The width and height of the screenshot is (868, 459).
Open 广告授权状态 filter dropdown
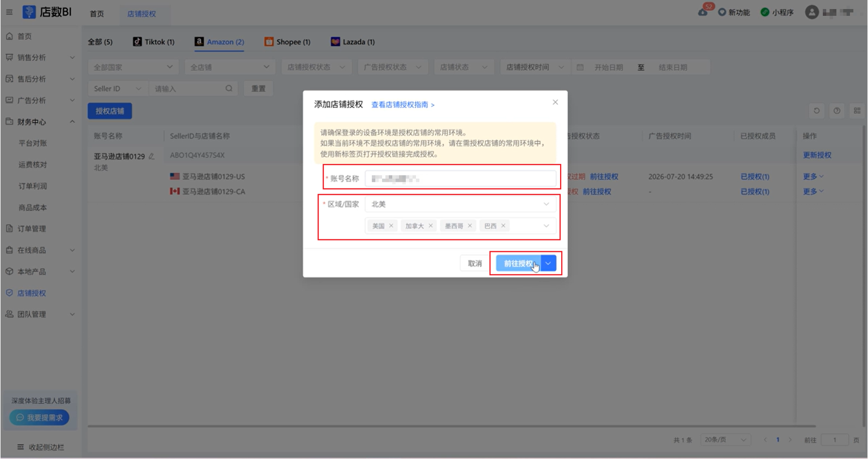pyautogui.click(x=393, y=67)
